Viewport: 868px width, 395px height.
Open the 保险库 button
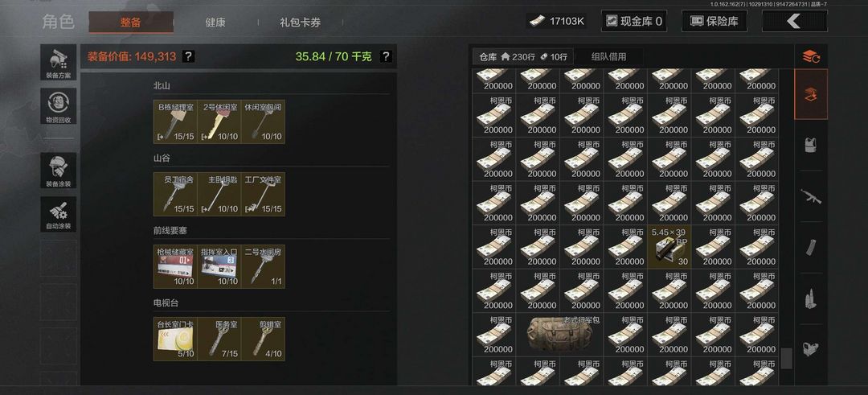[714, 22]
